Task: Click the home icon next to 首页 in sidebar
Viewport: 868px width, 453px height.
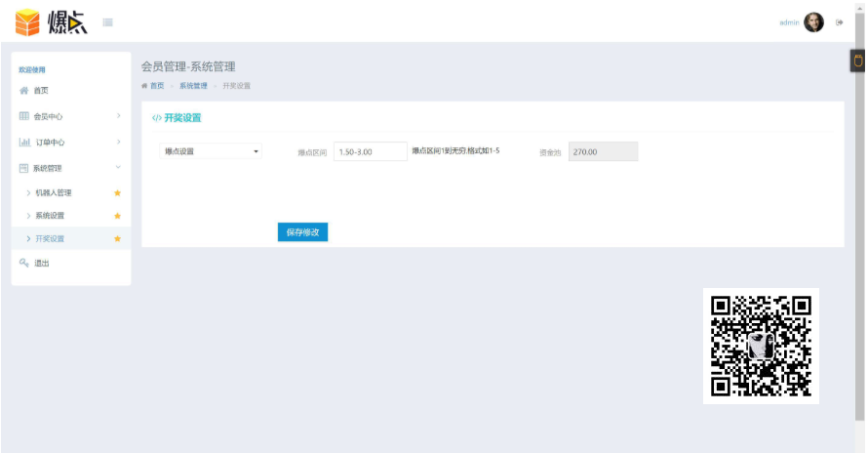Action: click(23, 91)
